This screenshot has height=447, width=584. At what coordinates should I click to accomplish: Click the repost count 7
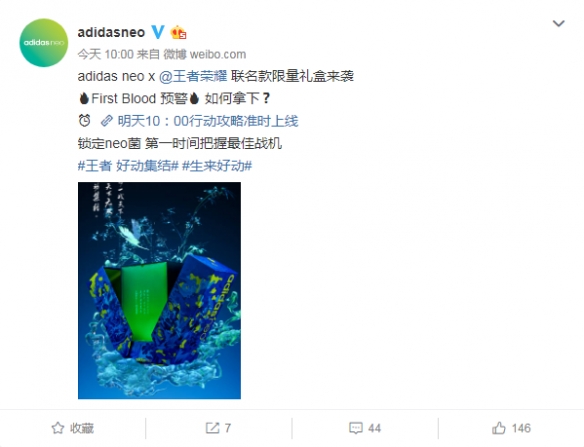tap(228, 428)
